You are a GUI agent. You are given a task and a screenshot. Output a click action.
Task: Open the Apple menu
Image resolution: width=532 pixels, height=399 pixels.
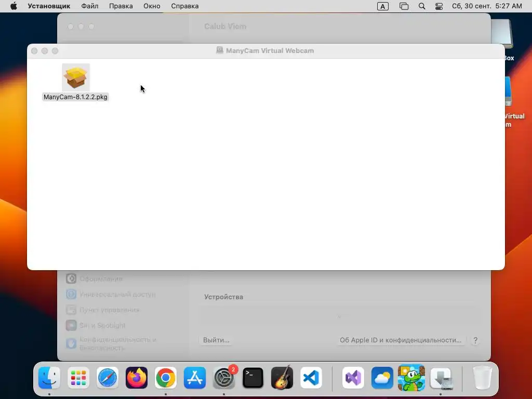(x=14, y=6)
